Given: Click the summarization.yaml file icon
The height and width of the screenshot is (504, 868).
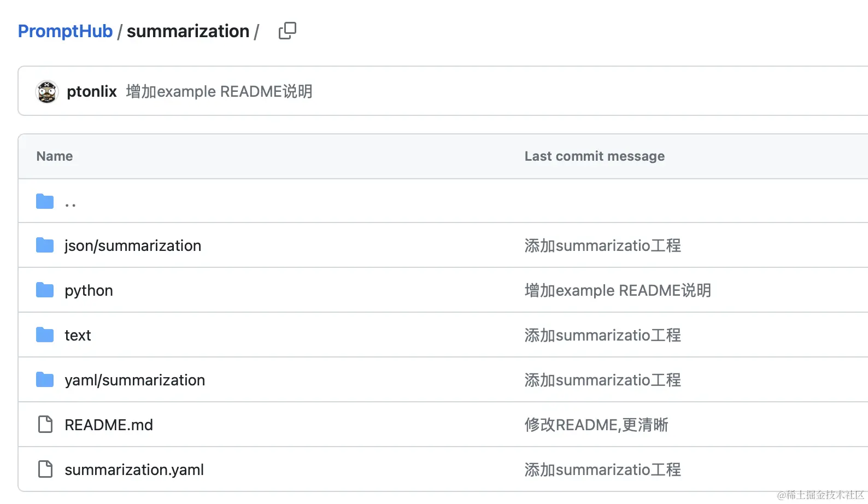Looking at the screenshot, I should 45,469.
